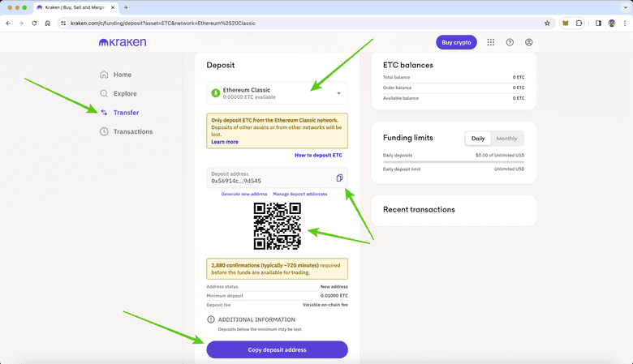Select Daily funding limits view
The height and width of the screenshot is (364, 633).
coord(478,139)
